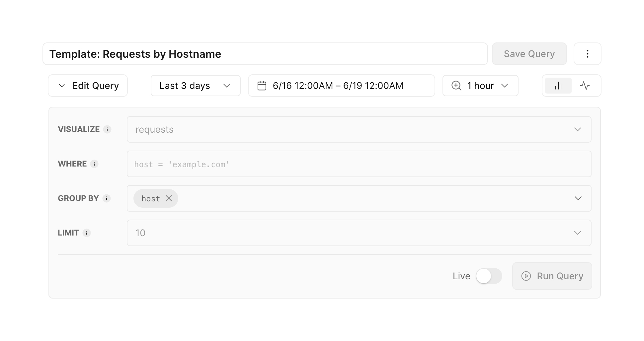Remove the host group-by tag
This screenshot has width=644, height=341.
pyautogui.click(x=169, y=198)
